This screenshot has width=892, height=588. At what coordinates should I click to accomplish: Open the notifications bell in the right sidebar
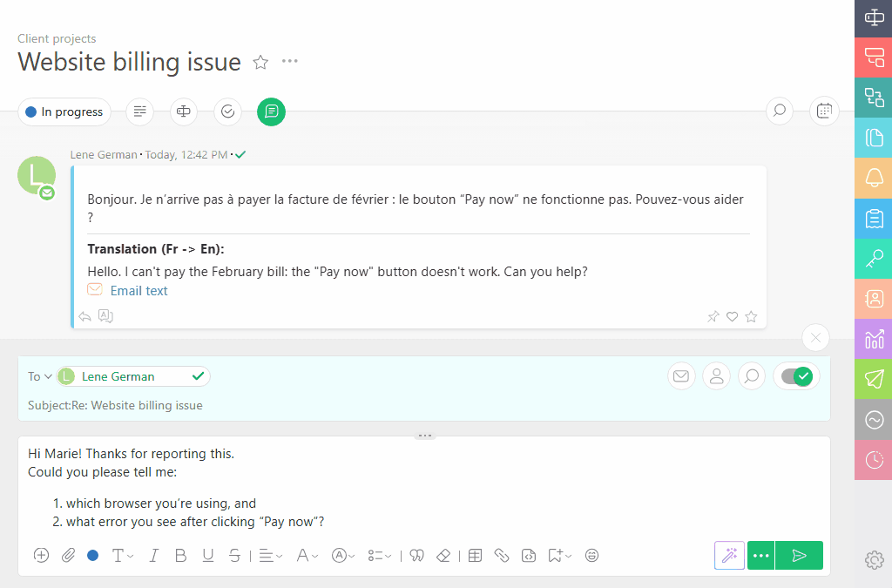(x=873, y=179)
